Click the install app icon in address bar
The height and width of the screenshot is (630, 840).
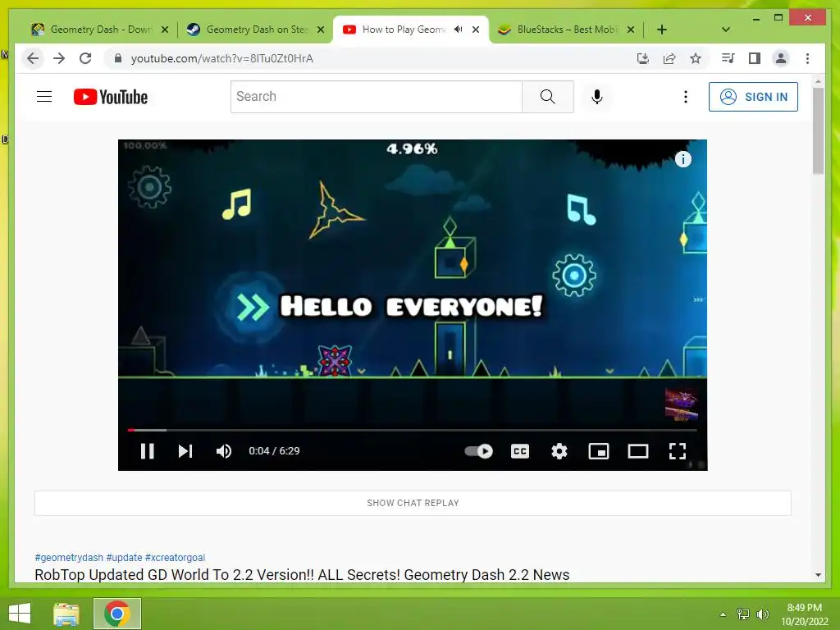pos(643,58)
